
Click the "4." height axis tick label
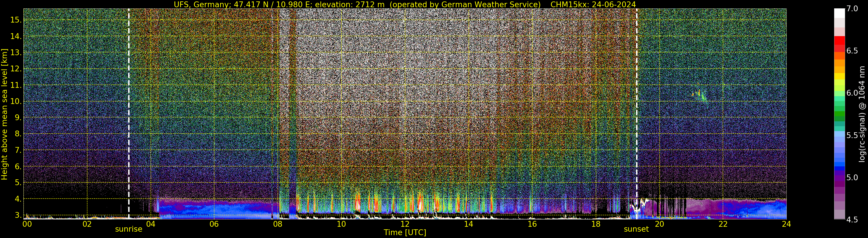[x=18, y=199]
